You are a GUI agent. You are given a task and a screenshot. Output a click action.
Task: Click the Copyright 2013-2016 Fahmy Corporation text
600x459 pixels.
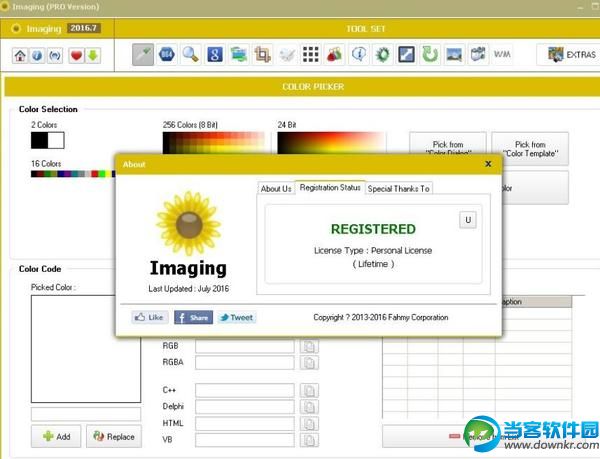(x=381, y=317)
